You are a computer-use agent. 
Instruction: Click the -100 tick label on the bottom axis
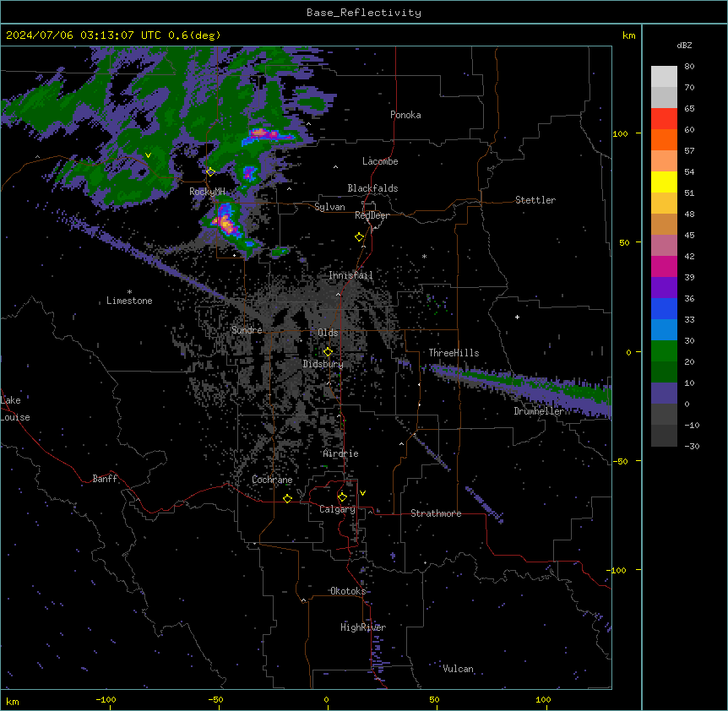106,699
